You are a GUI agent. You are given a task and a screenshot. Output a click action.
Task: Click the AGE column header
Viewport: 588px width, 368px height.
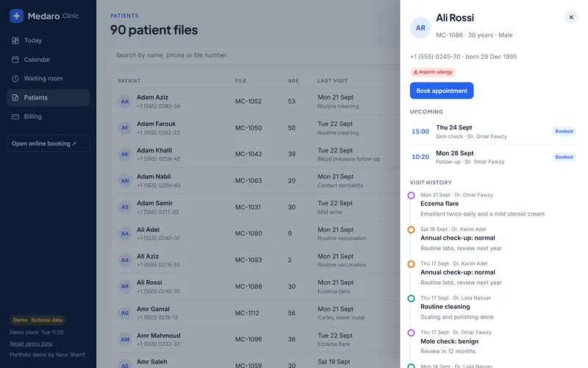(x=293, y=81)
